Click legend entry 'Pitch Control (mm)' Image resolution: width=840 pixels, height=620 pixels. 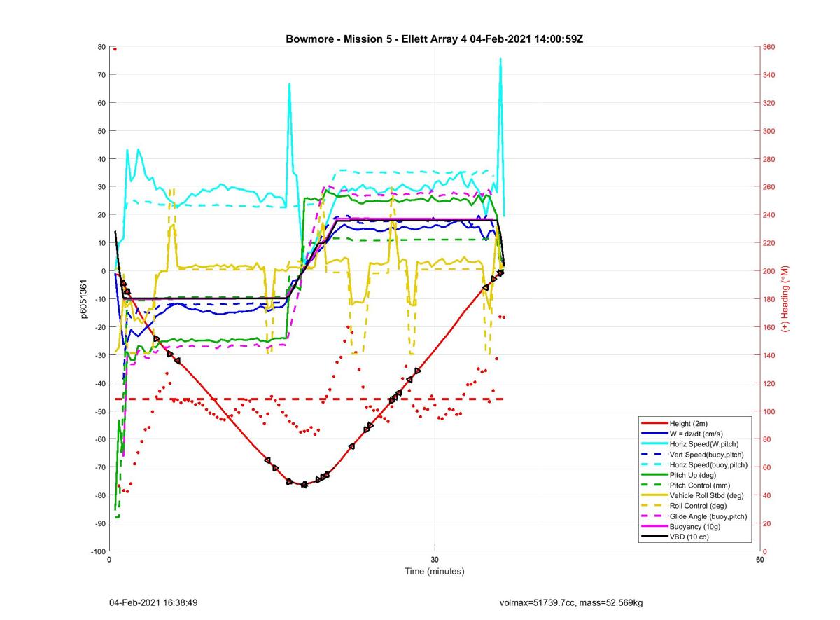pyautogui.click(x=699, y=485)
